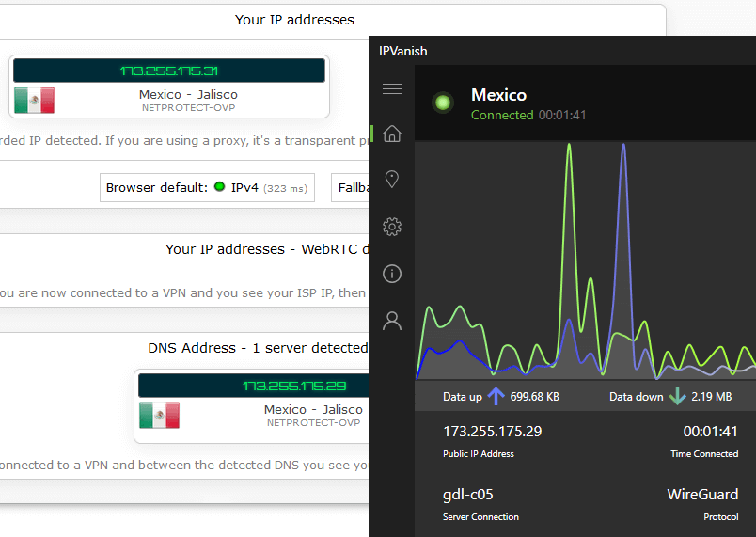The height and width of the screenshot is (537, 756).
Task: Click Mexico - Jalisco under Your IP addresses
Action: (x=188, y=94)
